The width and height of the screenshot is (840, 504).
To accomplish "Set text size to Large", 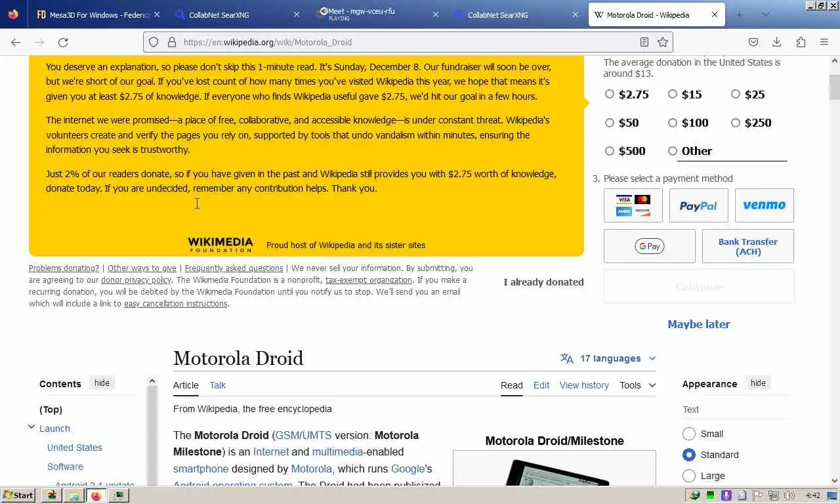I will (689, 476).
